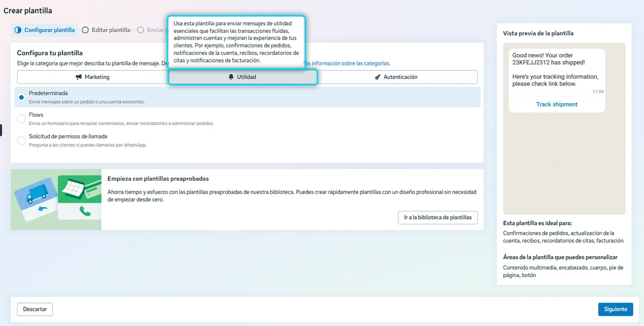Select the Marketing category tab
The width and height of the screenshot is (644, 326).
coord(93,77)
